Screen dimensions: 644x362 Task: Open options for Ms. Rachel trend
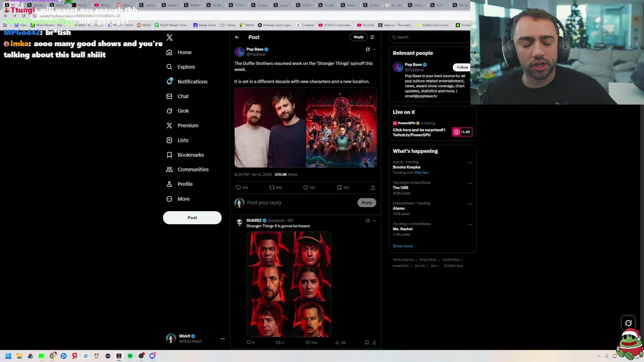coord(470,224)
